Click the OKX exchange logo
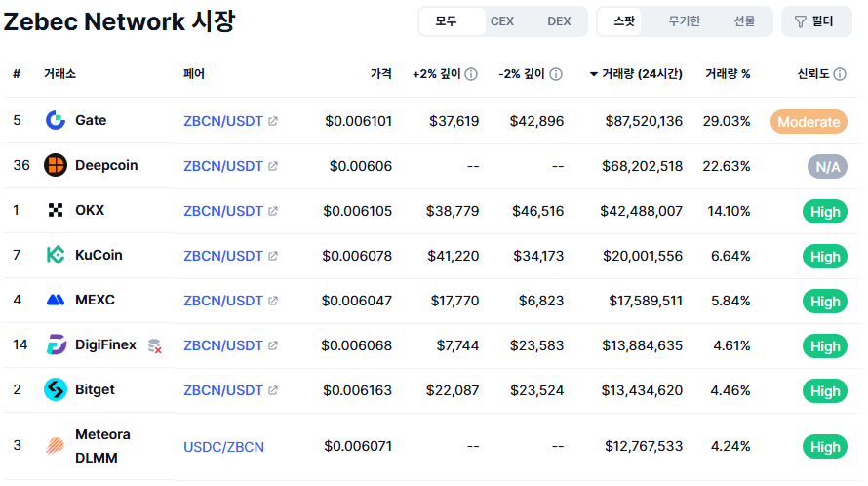 click(x=56, y=210)
